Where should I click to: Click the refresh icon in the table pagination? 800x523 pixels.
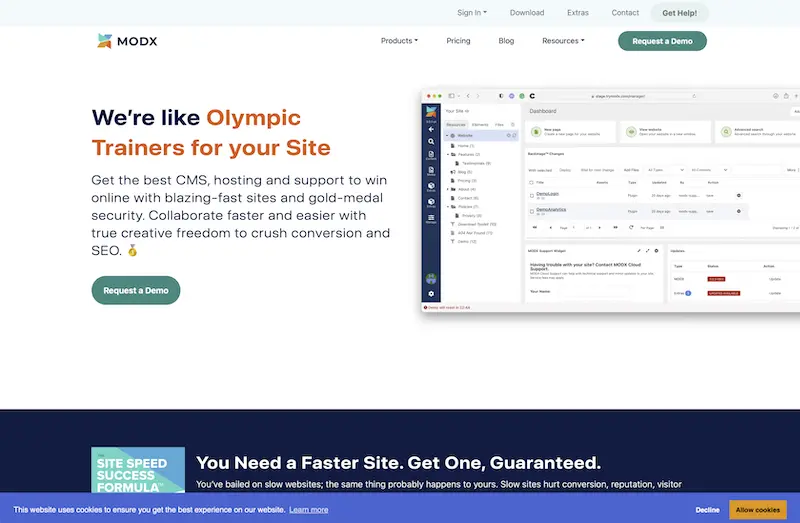coord(631,227)
